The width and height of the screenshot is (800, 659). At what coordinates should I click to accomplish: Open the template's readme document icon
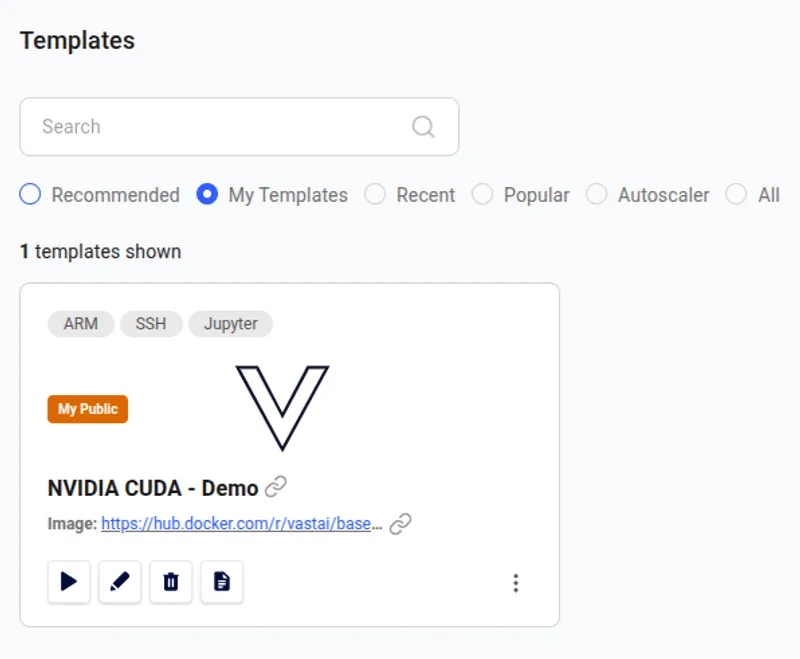point(221,582)
